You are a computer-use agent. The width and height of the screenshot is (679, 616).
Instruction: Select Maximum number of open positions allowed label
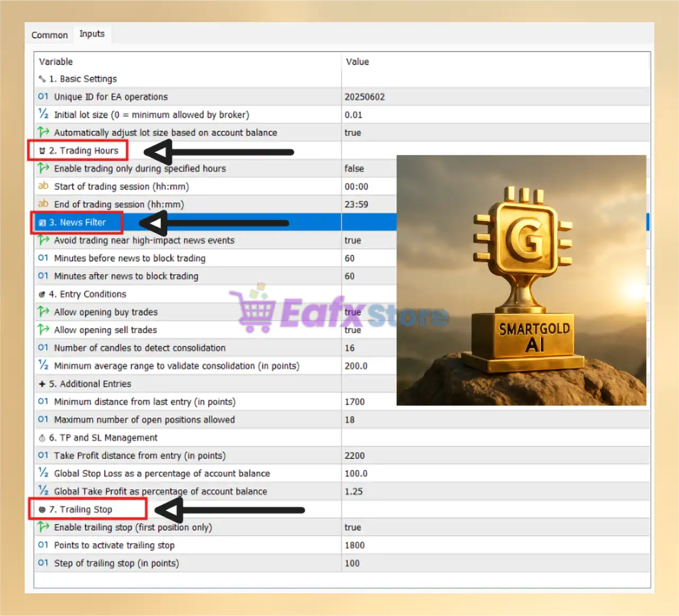tap(144, 420)
